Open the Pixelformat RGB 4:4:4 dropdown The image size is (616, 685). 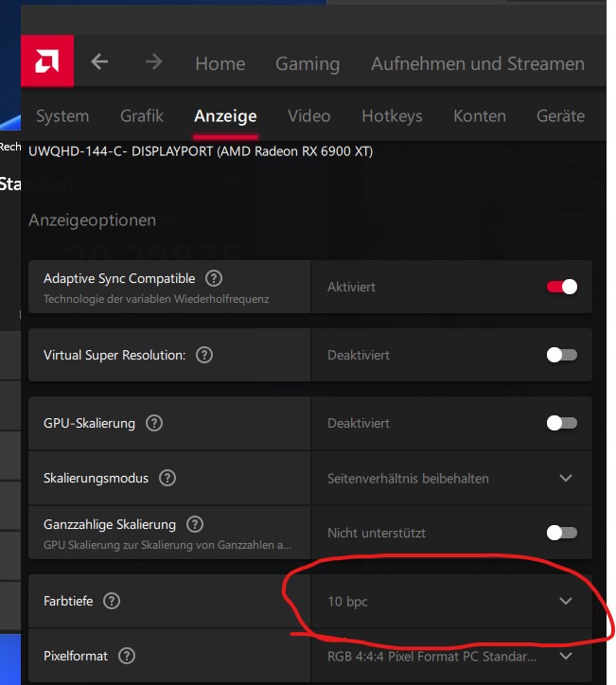451,656
